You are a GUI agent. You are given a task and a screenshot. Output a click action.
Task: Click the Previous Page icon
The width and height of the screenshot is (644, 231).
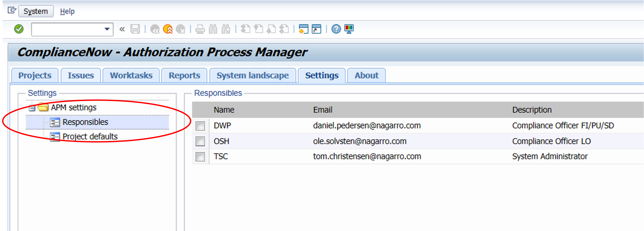pos(258,29)
